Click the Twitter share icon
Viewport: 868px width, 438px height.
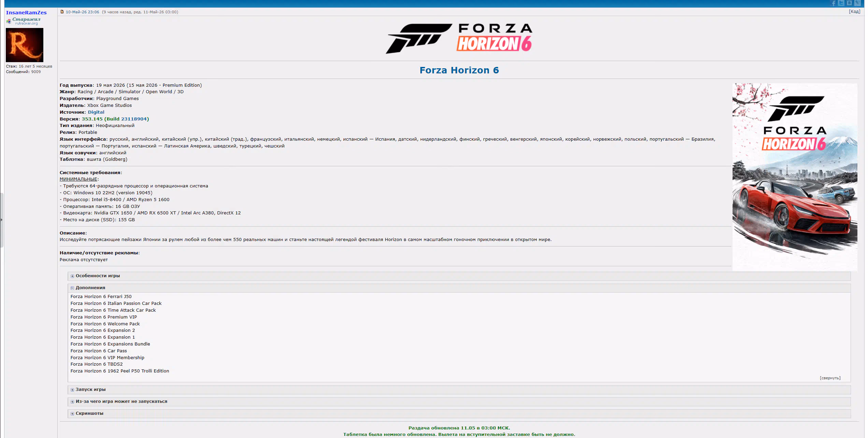841,3
